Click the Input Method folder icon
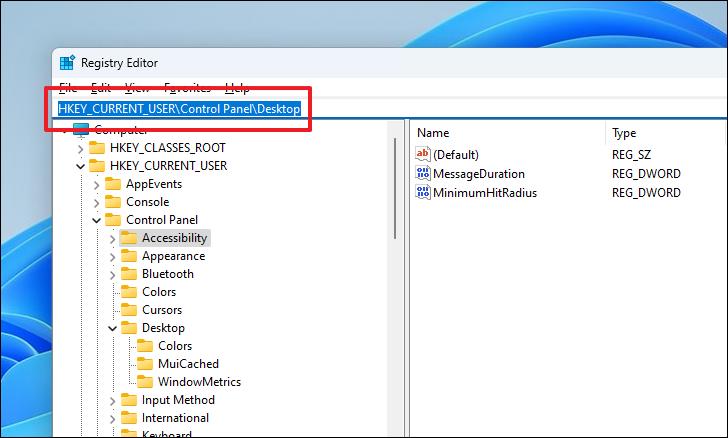The image size is (728, 438). point(129,400)
